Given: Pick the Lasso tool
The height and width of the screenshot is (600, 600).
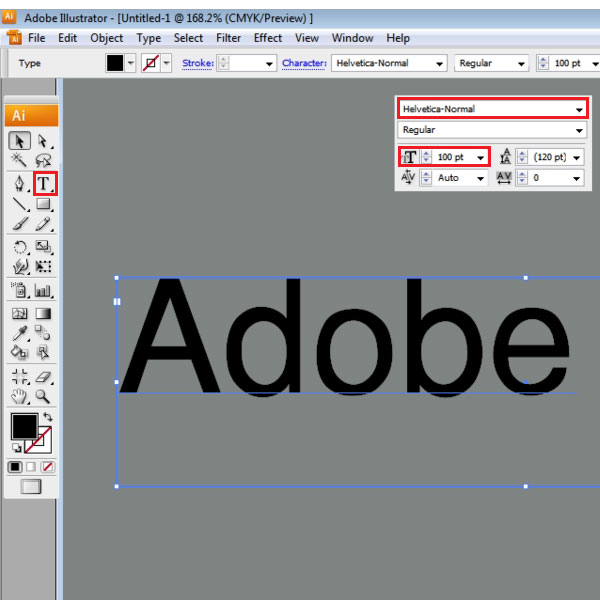Looking at the screenshot, I should 43,160.
